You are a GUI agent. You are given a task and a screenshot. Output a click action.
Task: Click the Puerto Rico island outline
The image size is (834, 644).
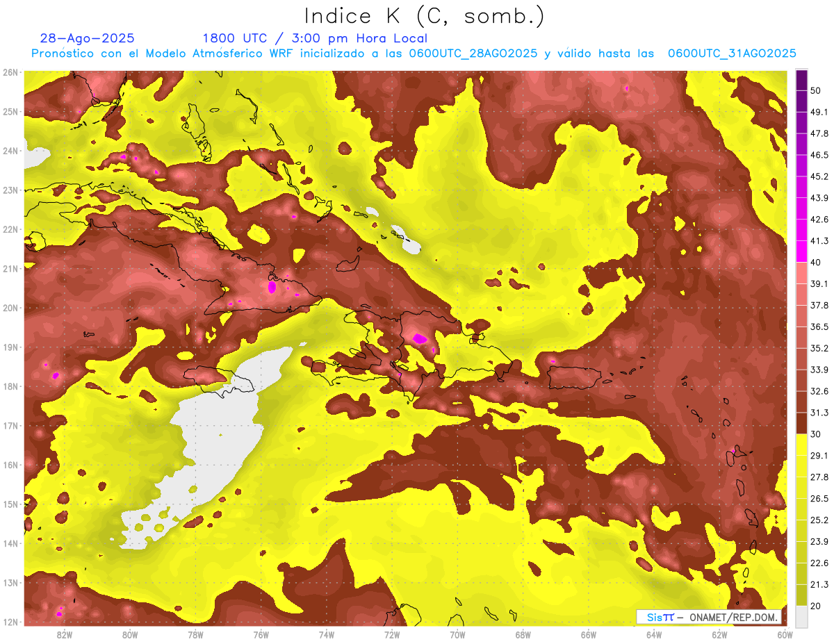(573, 377)
